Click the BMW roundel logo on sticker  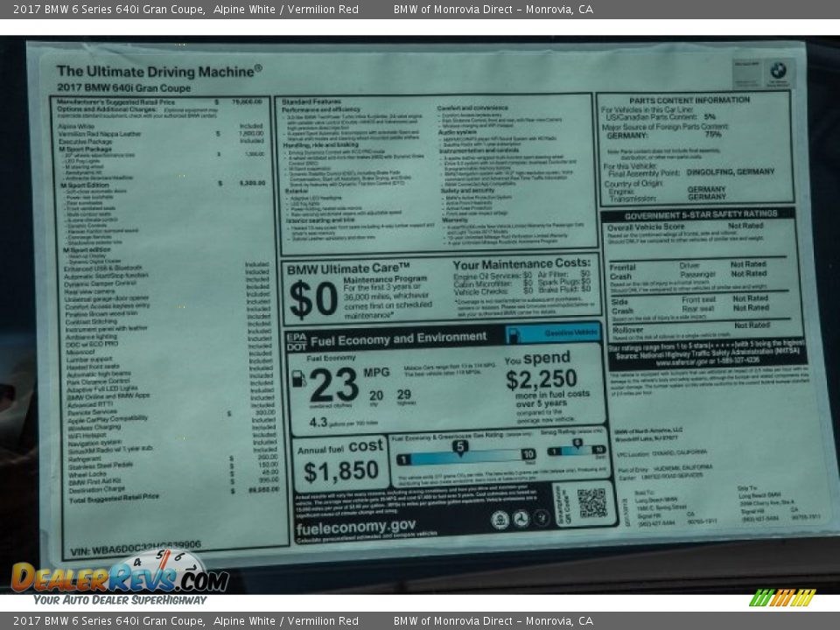(x=777, y=71)
